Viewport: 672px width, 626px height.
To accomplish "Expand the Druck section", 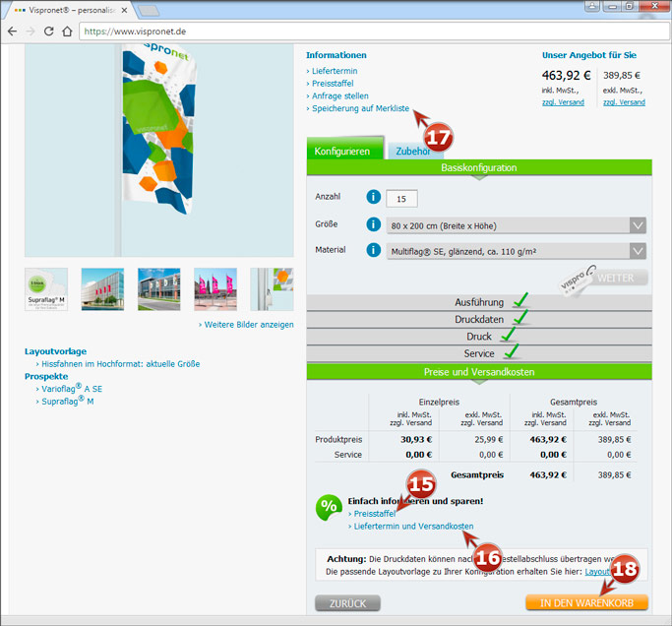I will (x=479, y=337).
